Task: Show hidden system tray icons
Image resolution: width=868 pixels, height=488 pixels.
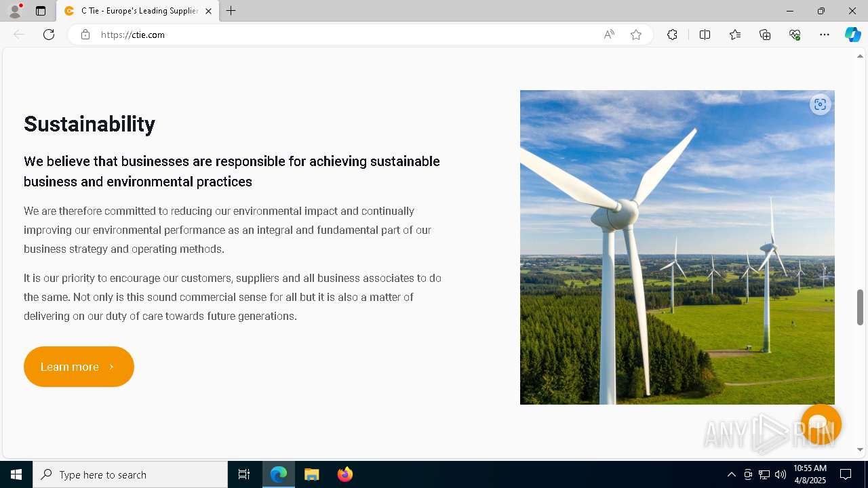Action: coord(731,474)
